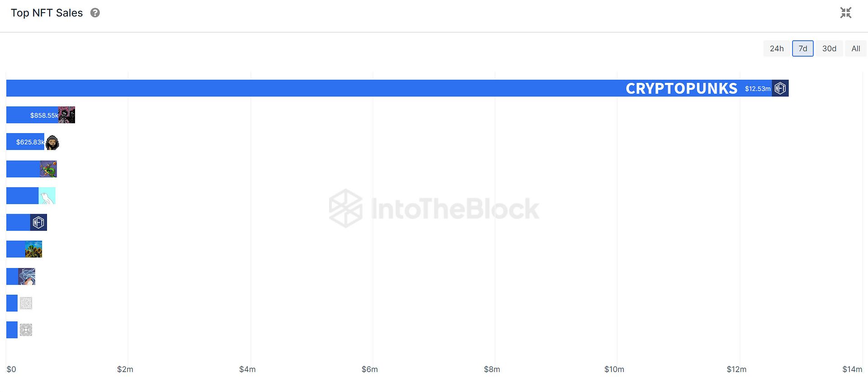Click the CRYPTOPUNKS $12.53m bar
This screenshot has height=392, width=868.
[397, 88]
